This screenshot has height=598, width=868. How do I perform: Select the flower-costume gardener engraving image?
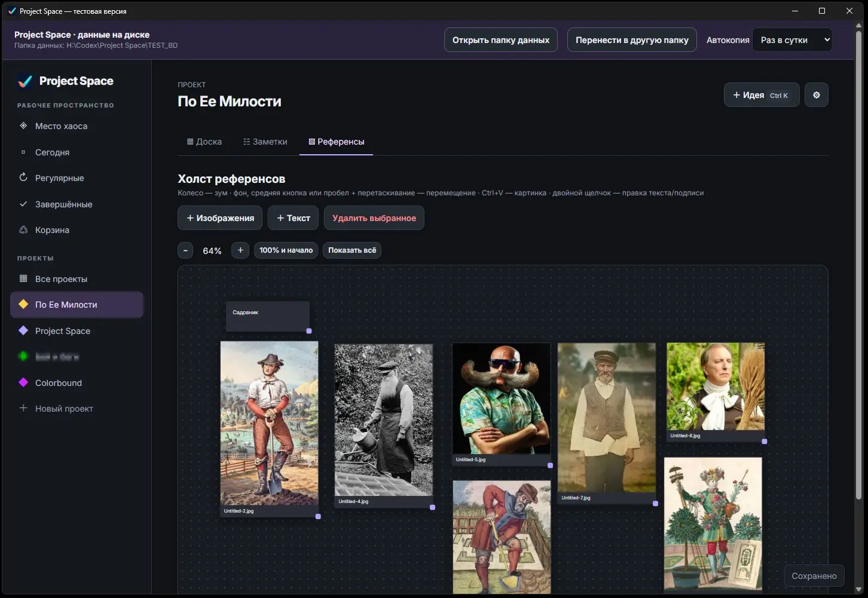[713, 525]
